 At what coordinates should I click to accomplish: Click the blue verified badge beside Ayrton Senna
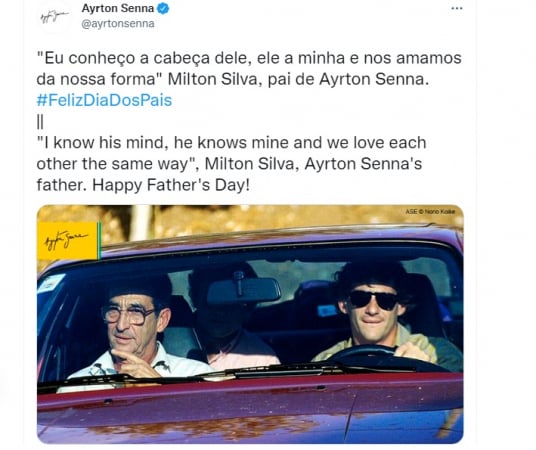coord(163,9)
